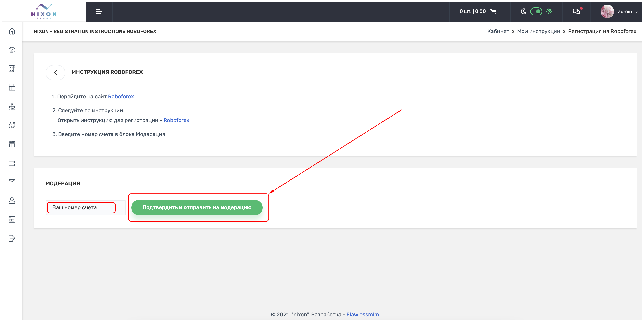Click the home icon in sidebar

click(x=12, y=31)
